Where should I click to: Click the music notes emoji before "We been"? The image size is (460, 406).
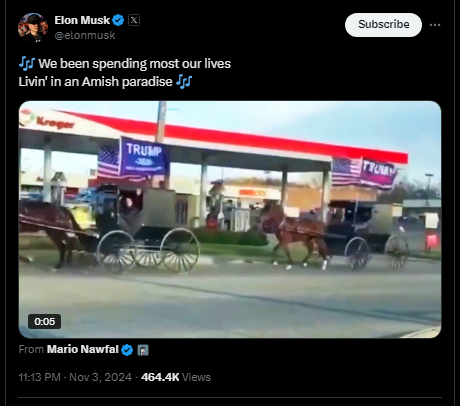point(27,63)
